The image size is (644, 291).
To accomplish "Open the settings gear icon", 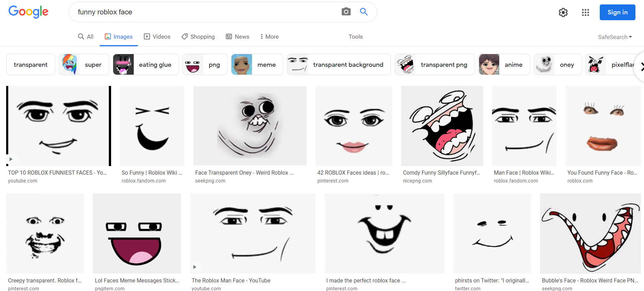I will tap(563, 13).
